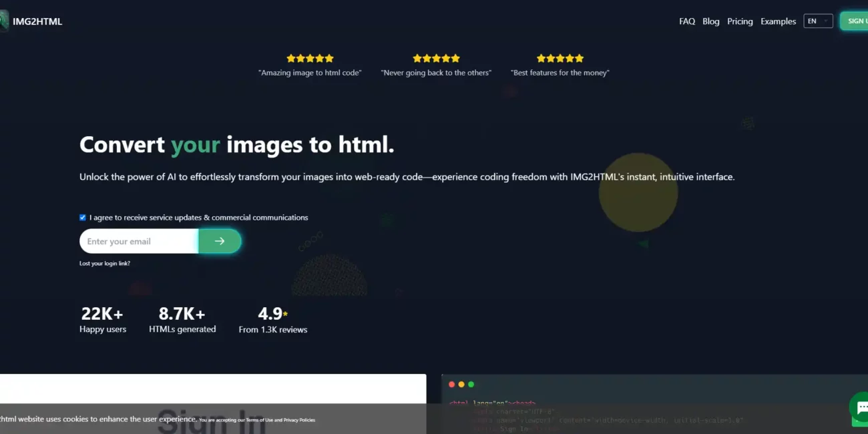The image size is (868, 434).
Task: Click stars above "Never going back to the others"
Action: point(436,59)
